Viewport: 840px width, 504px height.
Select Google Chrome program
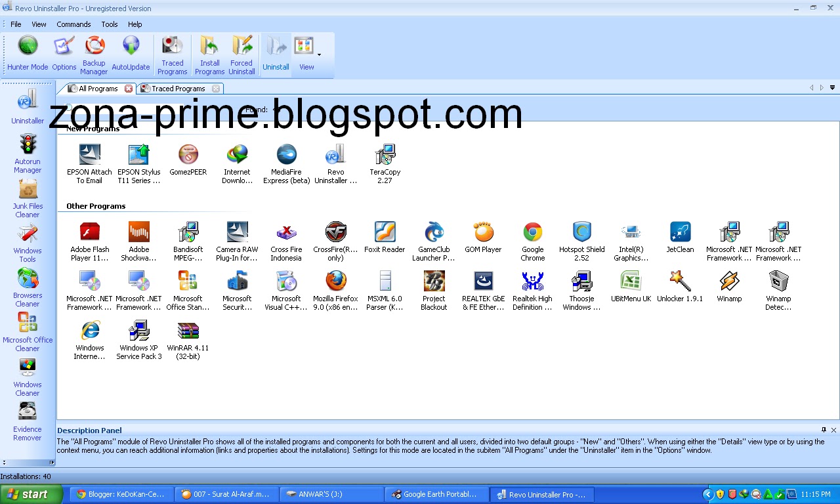click(532, 241)
